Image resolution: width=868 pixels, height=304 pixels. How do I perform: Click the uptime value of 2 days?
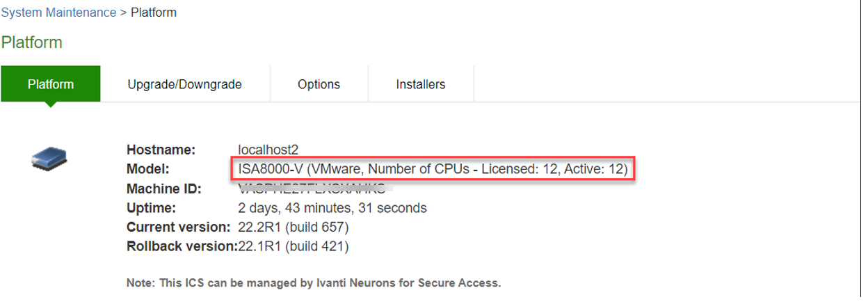pos(332,208)
